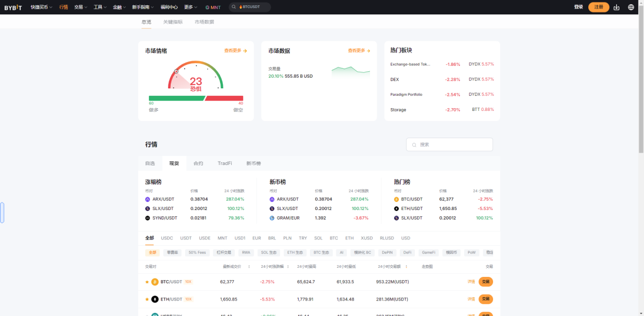Click magnifier icon in 行情 search box

coord(414,145)
